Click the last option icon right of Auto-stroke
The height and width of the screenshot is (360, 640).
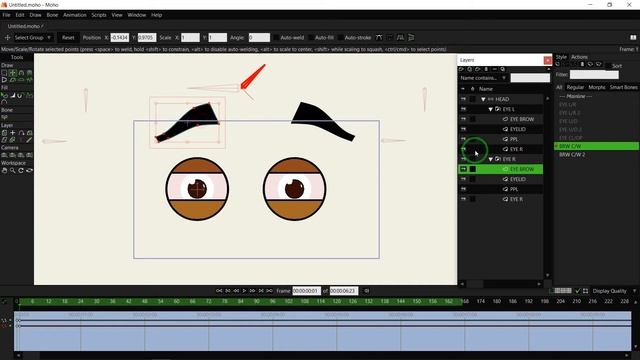(411, 38)
